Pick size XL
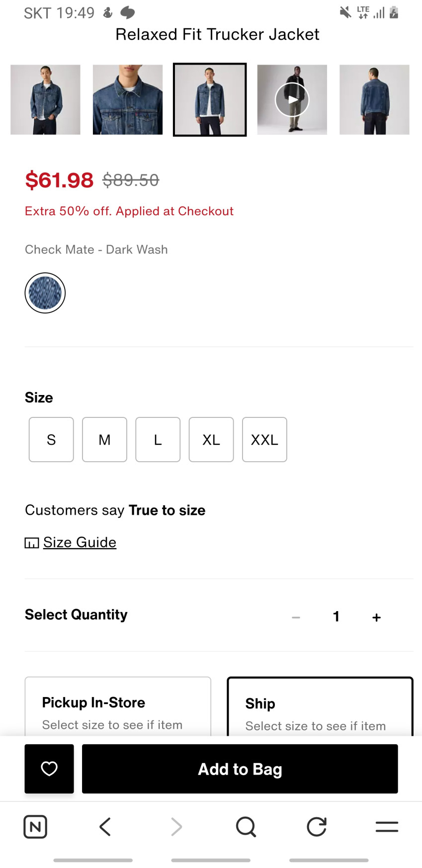Image resolution: width=422 pixels, height=868 pixels. (211, 440)
